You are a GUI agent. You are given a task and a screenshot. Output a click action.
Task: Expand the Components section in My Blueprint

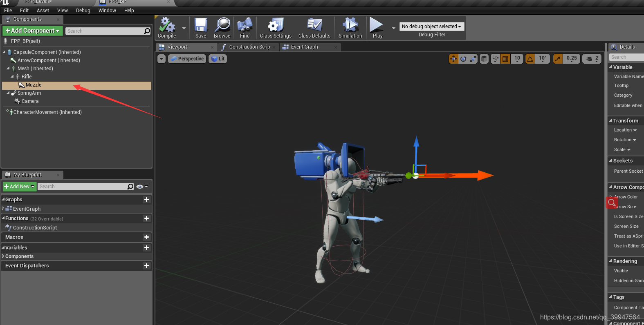pos(3,256)
